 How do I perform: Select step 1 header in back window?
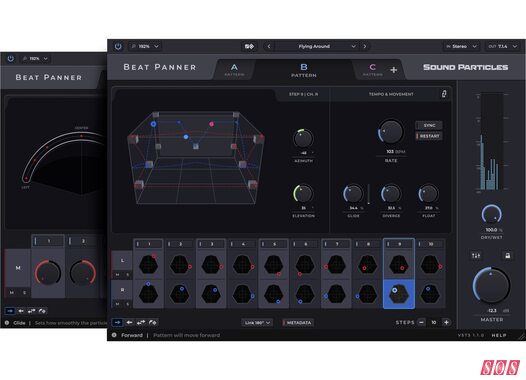click(x=48, y=241)
